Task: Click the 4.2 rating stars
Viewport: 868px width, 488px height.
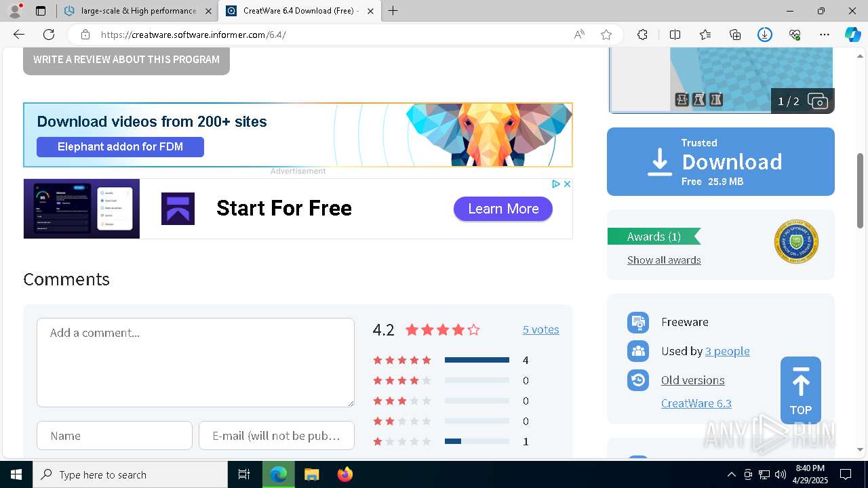Action: point(443,330)
